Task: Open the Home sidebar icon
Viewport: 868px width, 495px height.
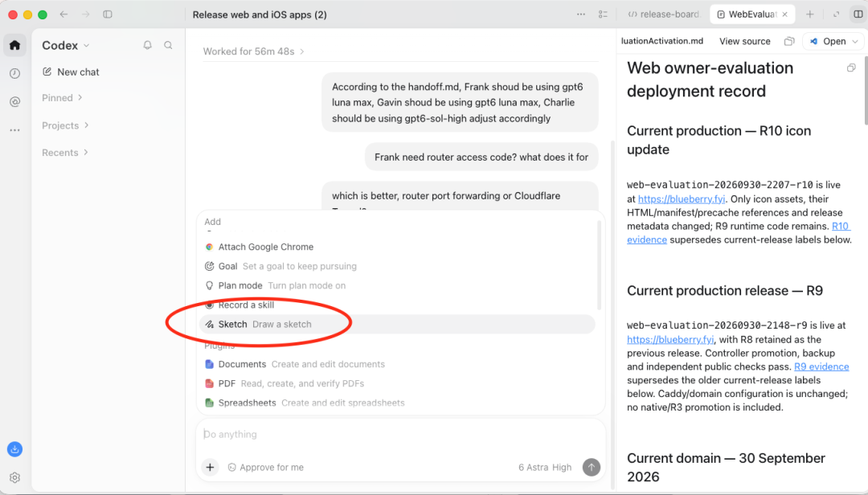Action: [15, 45]
